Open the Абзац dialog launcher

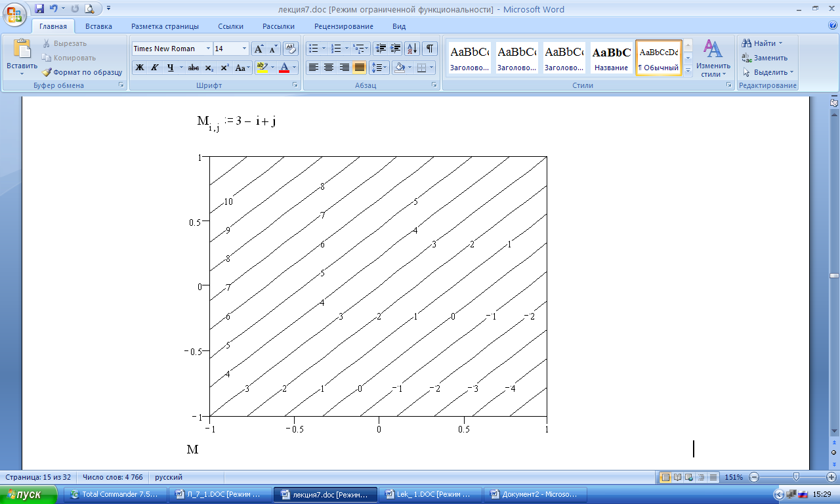pyautogui.click(x=434, y=85)
